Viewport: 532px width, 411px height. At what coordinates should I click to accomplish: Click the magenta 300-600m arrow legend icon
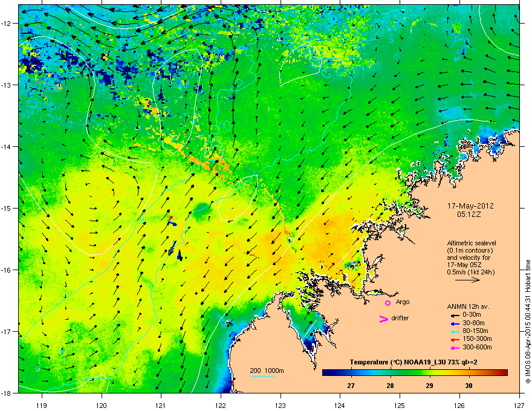[x=455, y=348]
